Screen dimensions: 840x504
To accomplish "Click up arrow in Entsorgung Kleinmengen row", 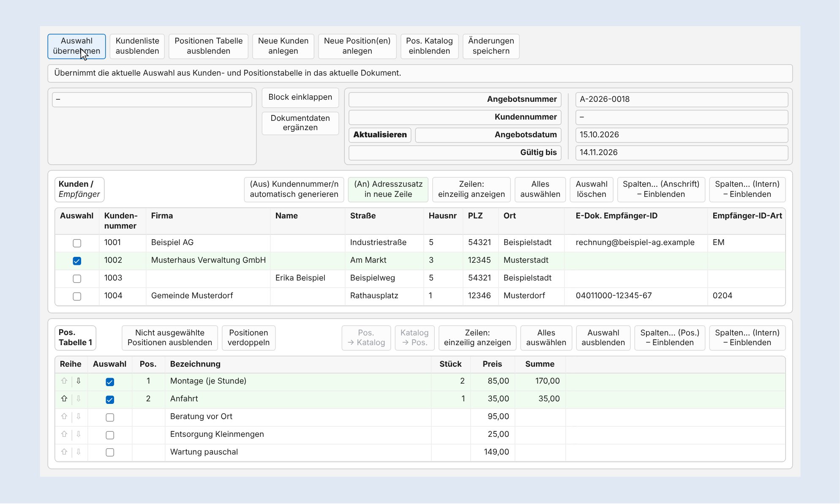I will click(64, 434).
